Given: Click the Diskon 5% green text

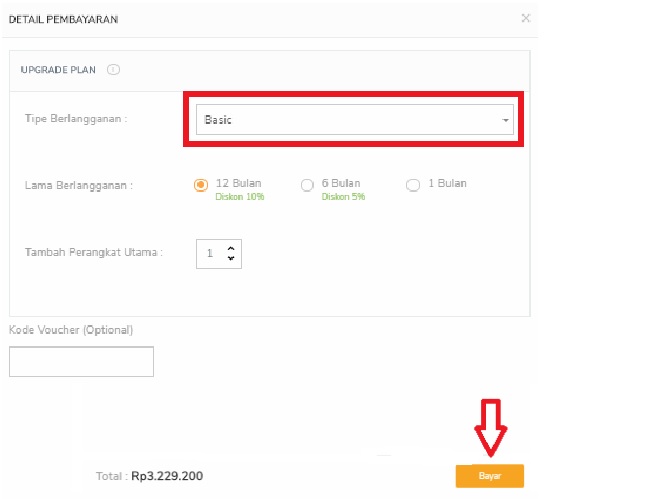Looking at the screenshot, I should coord(343,196).
